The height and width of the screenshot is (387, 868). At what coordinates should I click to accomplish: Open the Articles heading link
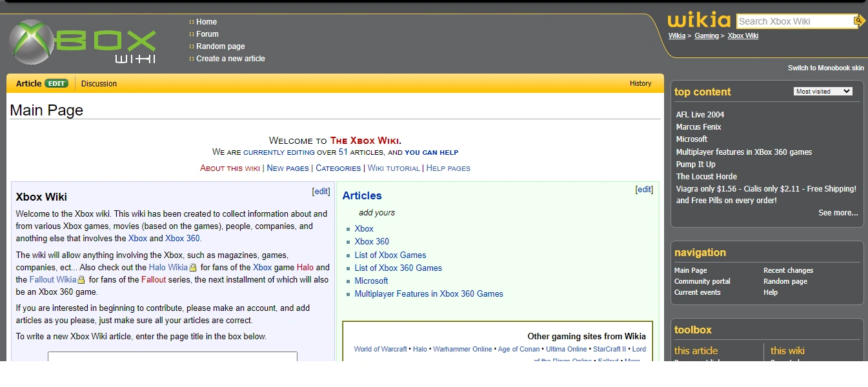pyautogui.click(x=362, y=196)
